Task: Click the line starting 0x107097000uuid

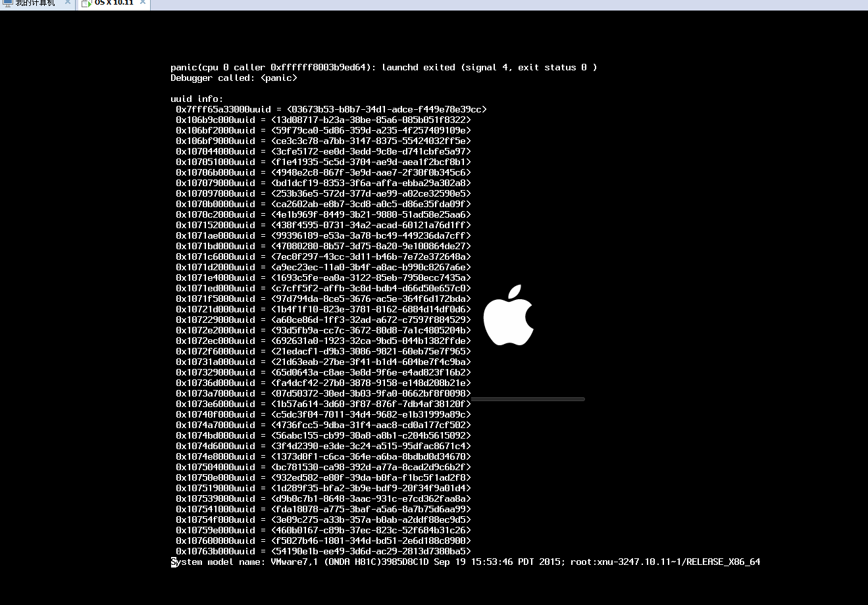Action: click(323, 193)
